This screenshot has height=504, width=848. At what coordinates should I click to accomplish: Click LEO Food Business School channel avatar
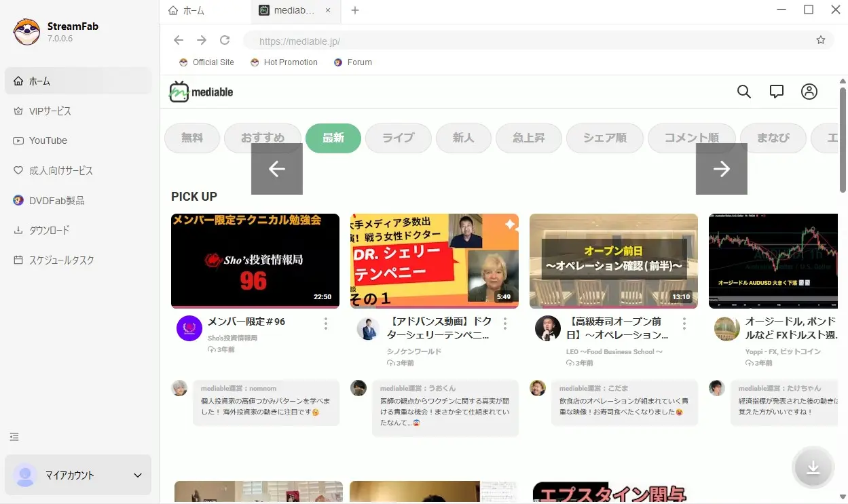[x=548, y=328]
